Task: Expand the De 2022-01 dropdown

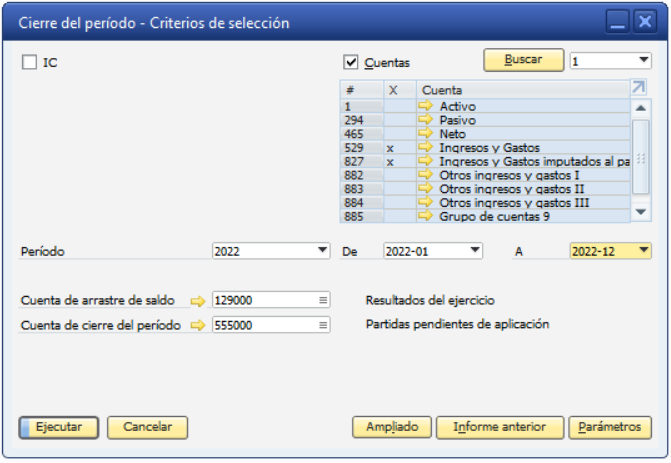Action: coord(475,250)
